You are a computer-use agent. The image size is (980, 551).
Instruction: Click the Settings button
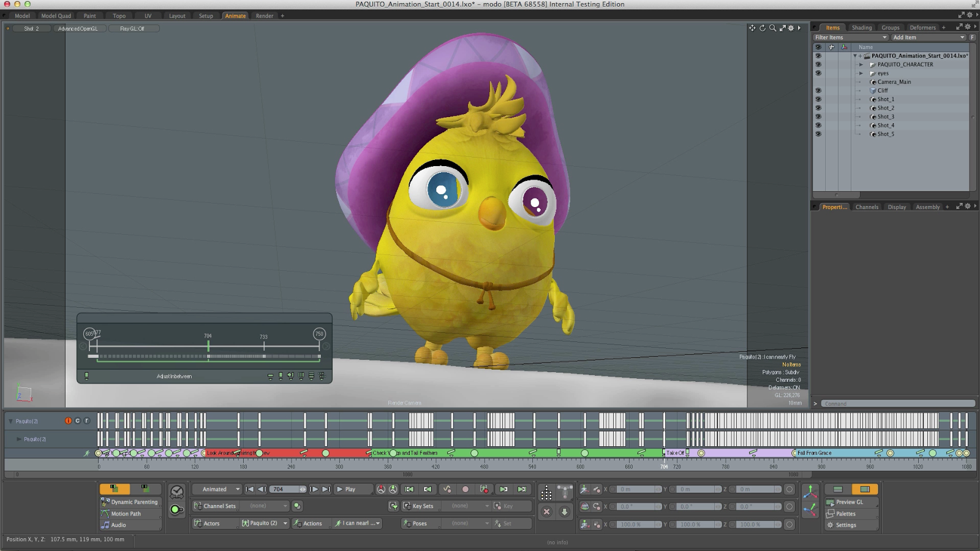[851, 525]
